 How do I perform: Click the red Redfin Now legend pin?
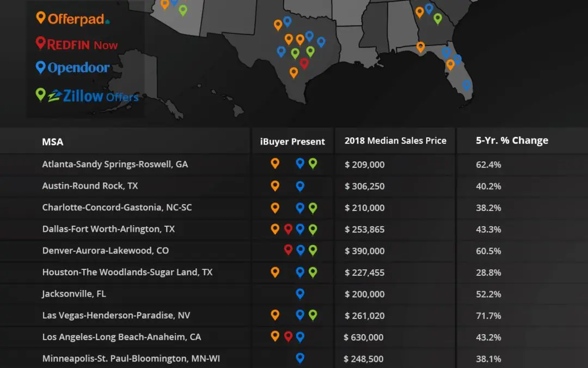click(x=40, y=43)
